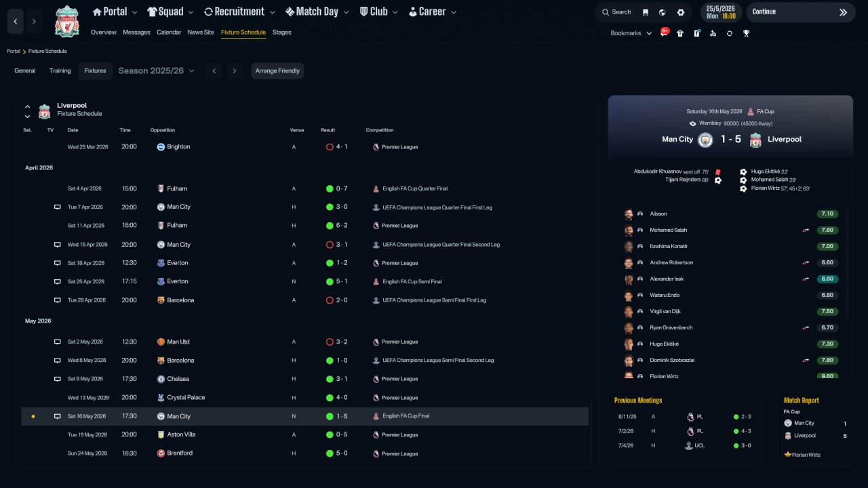Open the Stages tab
The image size is (868, 488).
281,33
